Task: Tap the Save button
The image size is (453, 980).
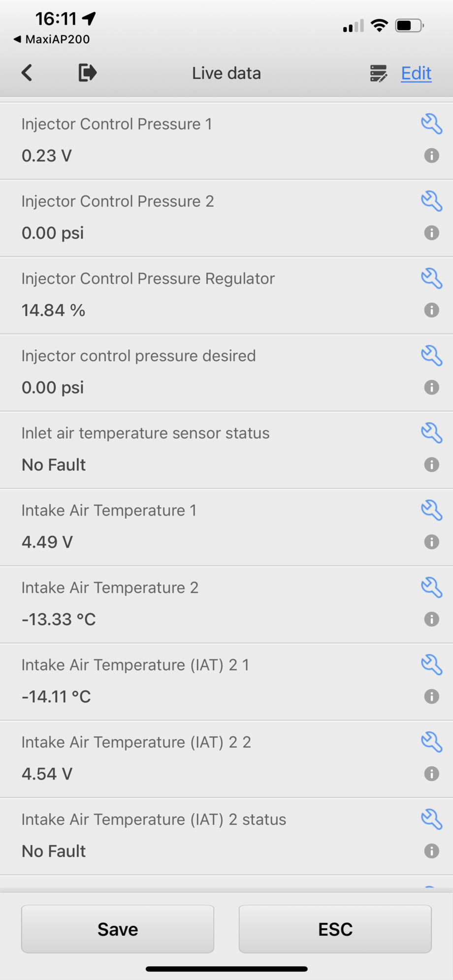Action: pyautogui.click(x=118, y=929)
